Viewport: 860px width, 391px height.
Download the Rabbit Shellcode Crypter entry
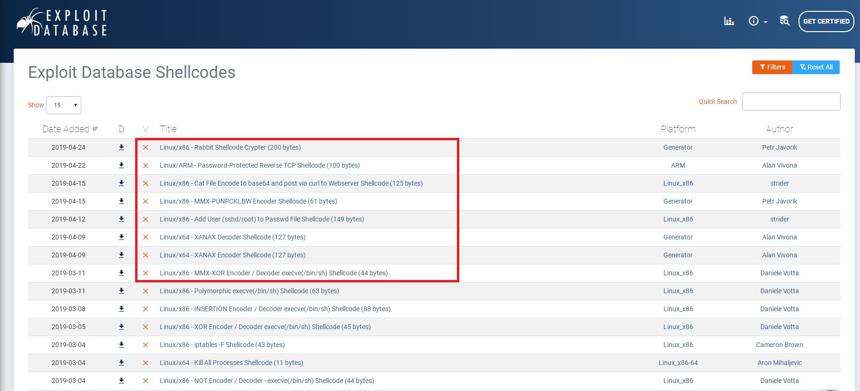tap(121, 148)
